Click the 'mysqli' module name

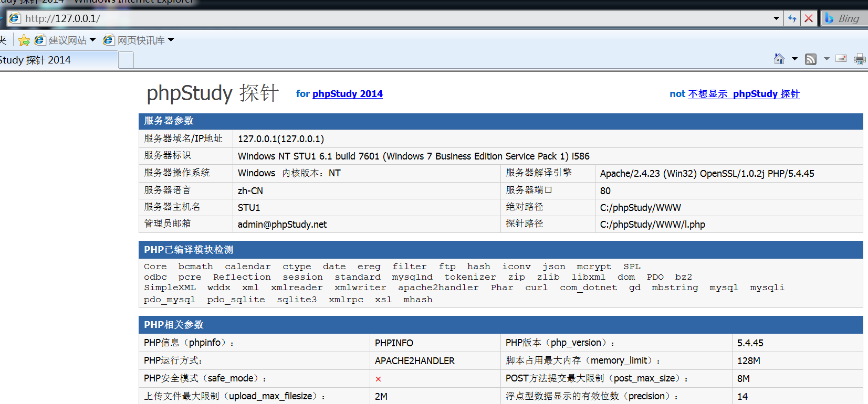coord(767,288)
